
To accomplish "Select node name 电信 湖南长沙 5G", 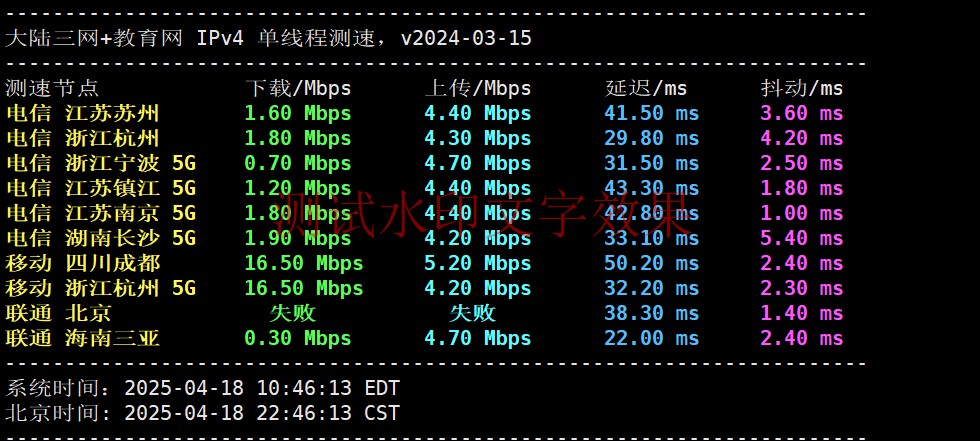I will click(101, 238).
